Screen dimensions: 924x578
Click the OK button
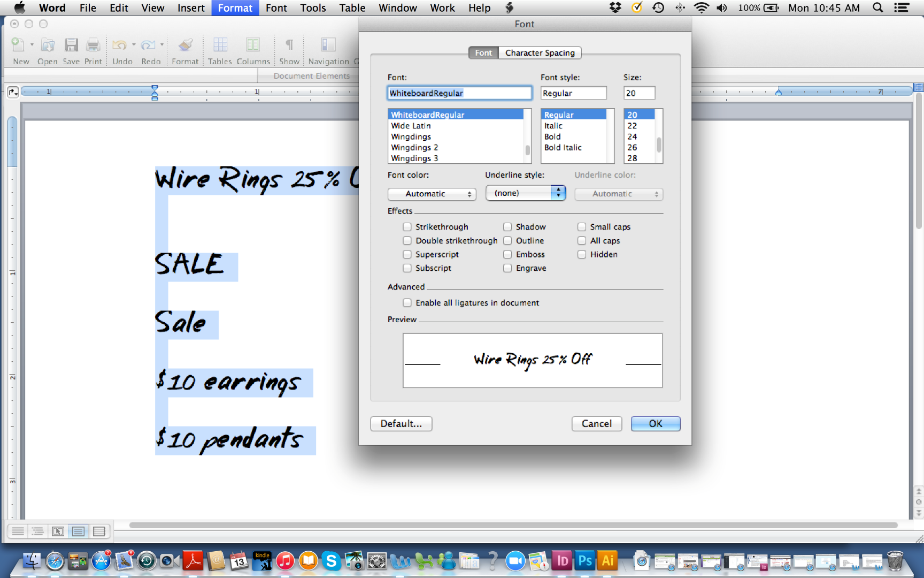tap(655, 423)
